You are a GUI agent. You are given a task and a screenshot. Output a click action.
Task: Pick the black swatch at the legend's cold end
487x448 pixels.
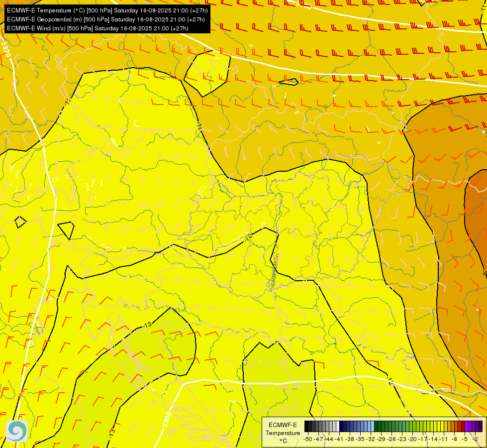(x=306, y=426)
